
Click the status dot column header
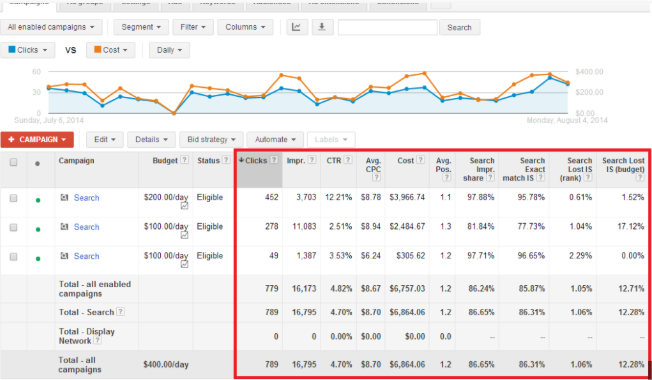pyautogui.click(x=37, y=163)
